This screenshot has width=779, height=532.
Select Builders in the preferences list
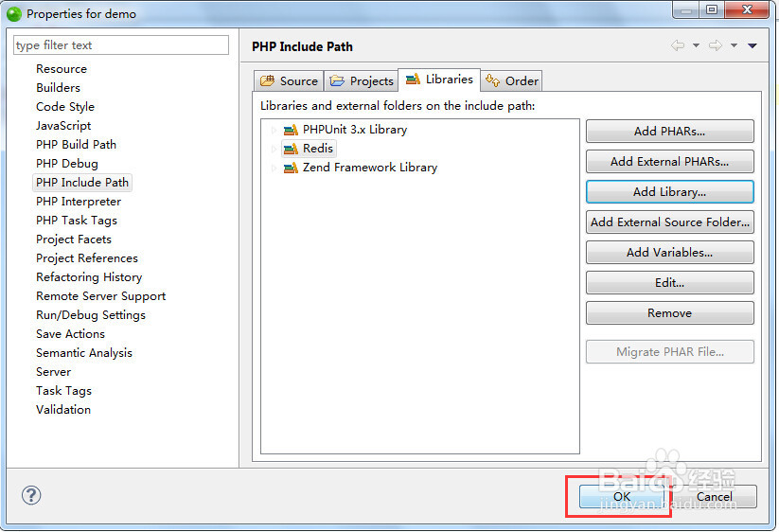58,87
